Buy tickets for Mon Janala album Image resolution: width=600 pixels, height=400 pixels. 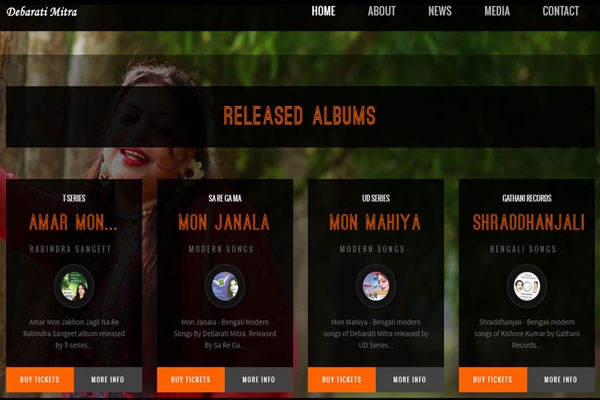point(191,379)
